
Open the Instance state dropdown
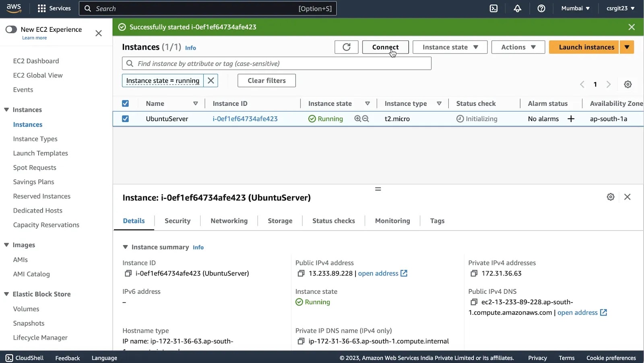pyautogui.click(x=450, y=47)
